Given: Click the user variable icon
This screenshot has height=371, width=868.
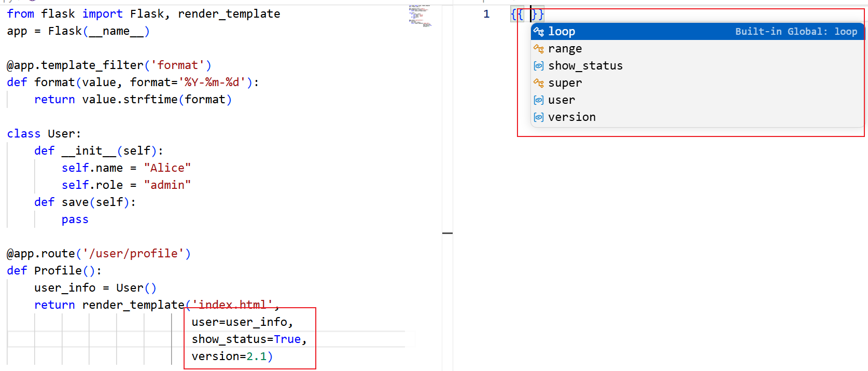Looking at the screenshot, I should (539, 100).
